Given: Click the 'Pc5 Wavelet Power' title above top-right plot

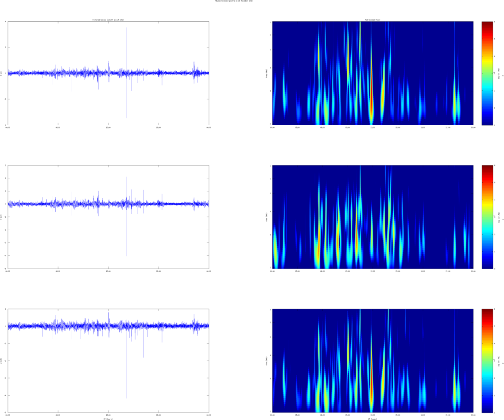Looking at the screenshot, I should [x=372, y=20].
